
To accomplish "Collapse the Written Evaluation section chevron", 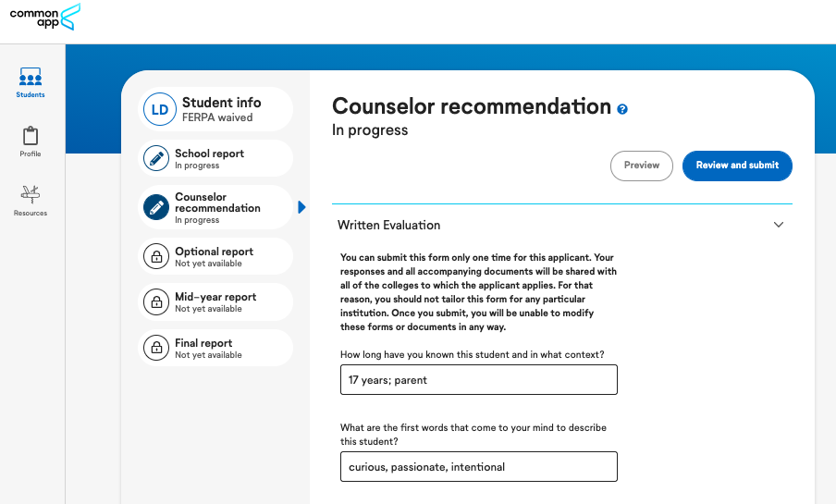I will click(779, 225).
